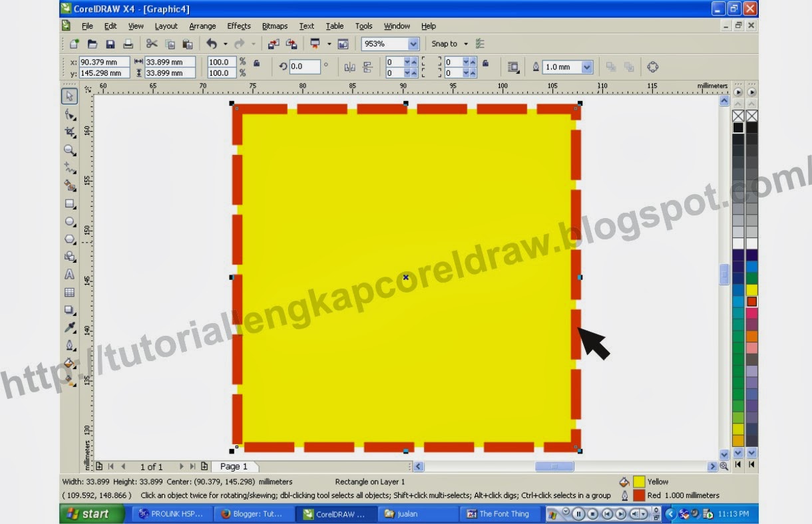Select the Text tool
This screenshot has width=812, height=524.
pos(70,273)
